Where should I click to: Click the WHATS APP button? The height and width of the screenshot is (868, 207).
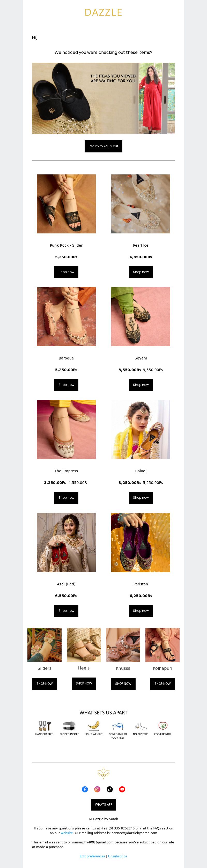click(103, 804)
